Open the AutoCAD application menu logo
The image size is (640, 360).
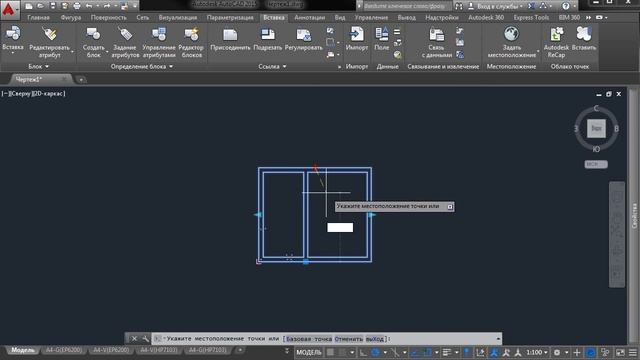pos(9,9)
